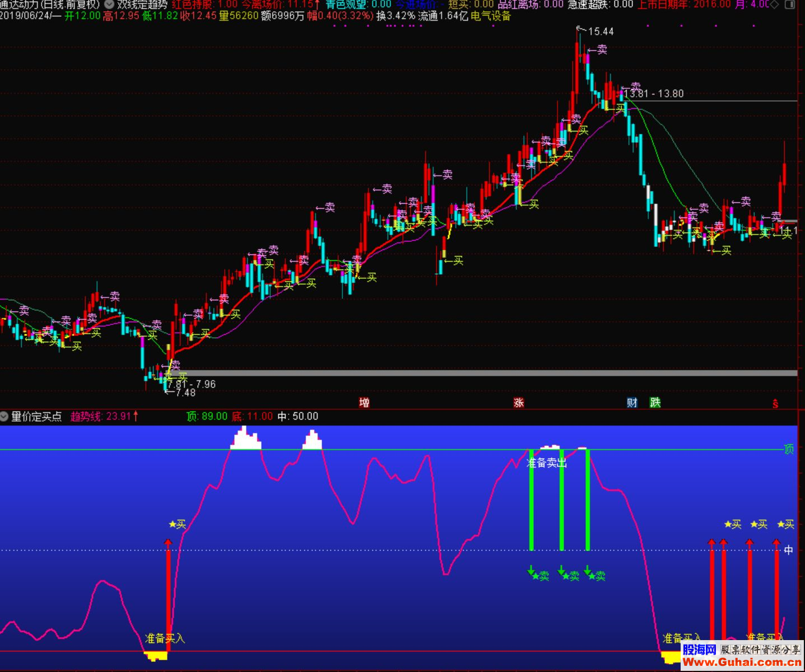Click the green 跌 event marker

point(655,402)
